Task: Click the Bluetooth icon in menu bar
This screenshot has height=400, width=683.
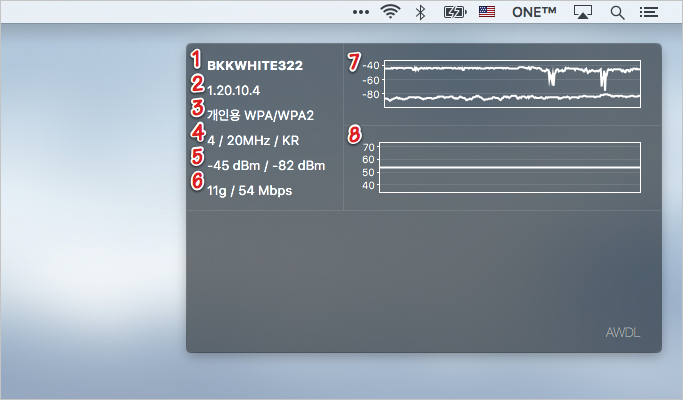Action: click(x=420, y=12)
